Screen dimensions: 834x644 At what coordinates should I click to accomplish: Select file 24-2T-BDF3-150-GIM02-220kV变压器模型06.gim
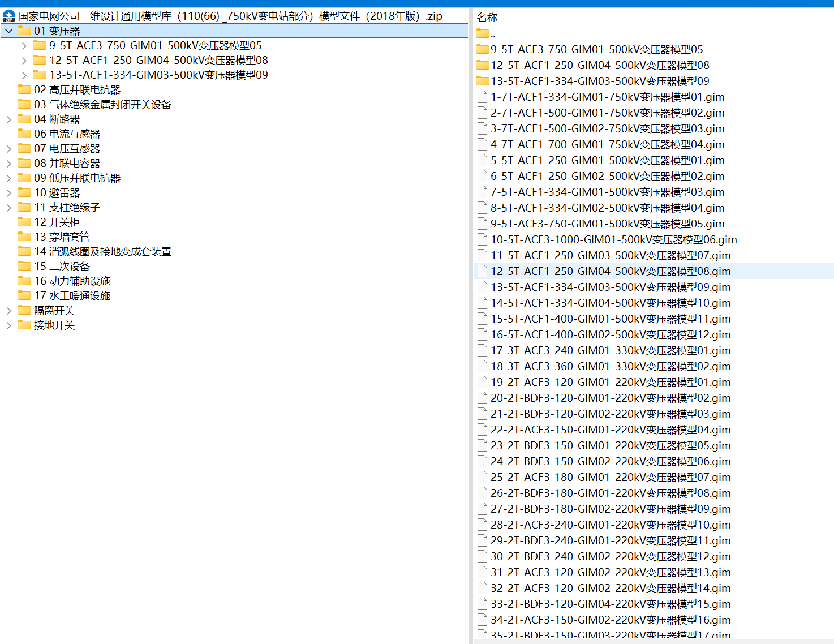tap(611, 461)
